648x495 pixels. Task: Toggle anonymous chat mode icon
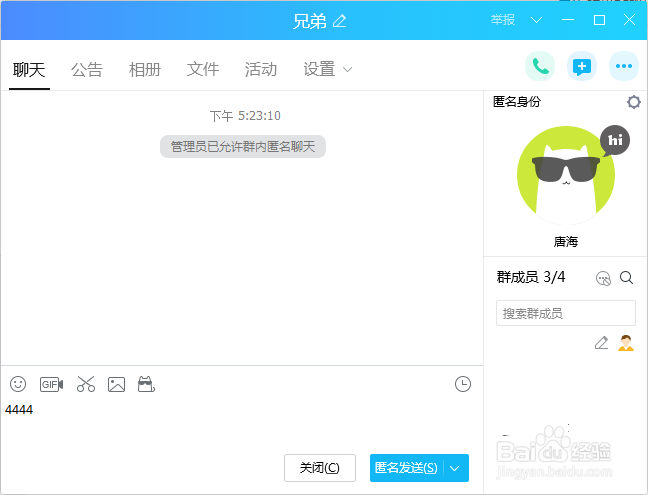pyautogui.click(x=146, y=384)
